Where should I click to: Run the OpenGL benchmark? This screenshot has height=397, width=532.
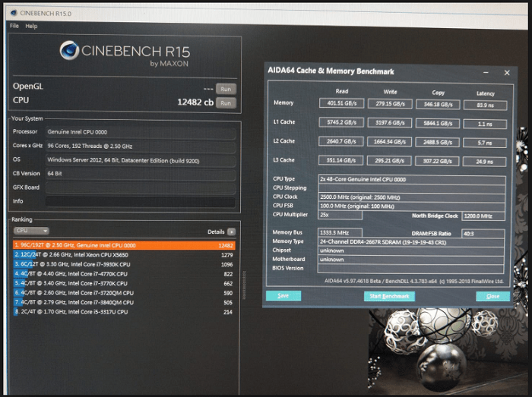(x=226, y=89)
